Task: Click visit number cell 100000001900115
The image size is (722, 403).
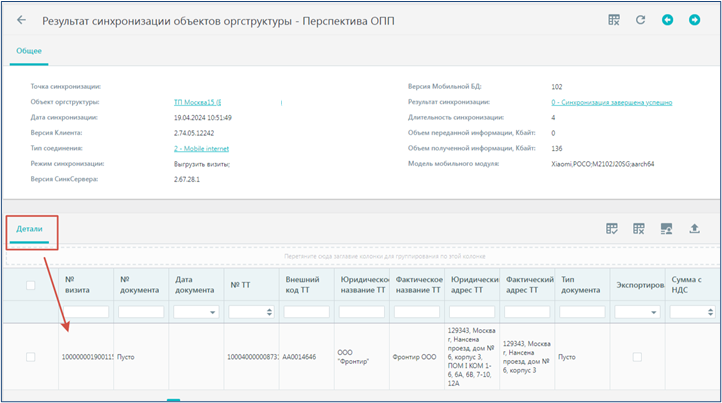Action: (87, 357)
